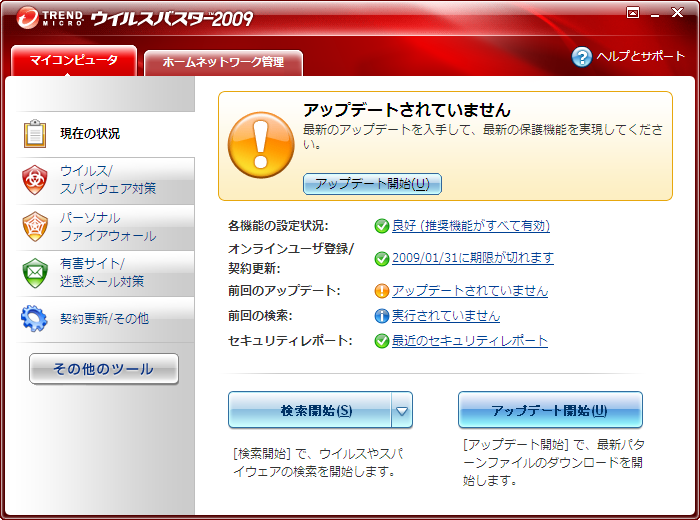
Task: Click the large 検索開始(S) button
Action: coord(310,410)
